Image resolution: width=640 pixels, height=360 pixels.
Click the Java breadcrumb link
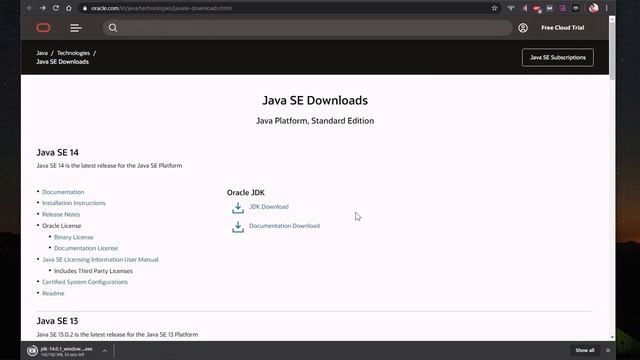[42, 53]
